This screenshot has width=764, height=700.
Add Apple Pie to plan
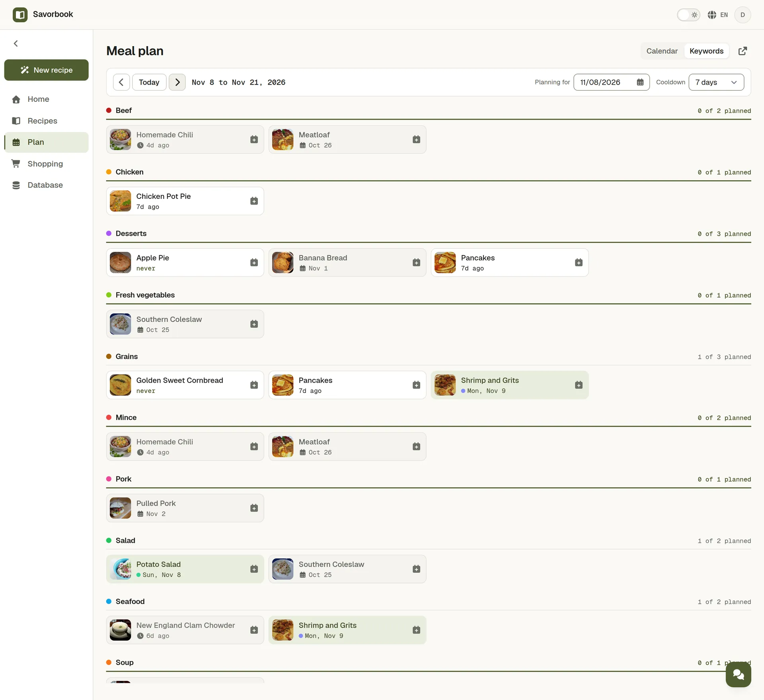tap(254, 262)
